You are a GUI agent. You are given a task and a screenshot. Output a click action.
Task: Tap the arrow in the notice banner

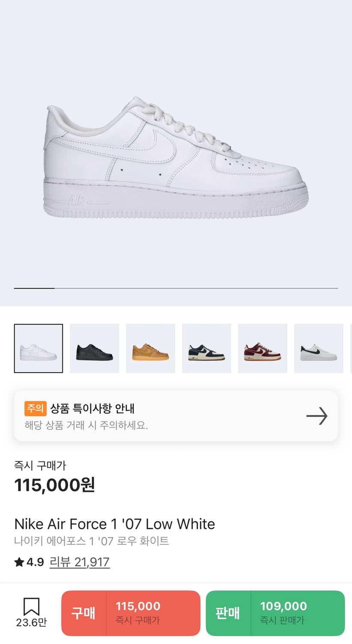317,416
